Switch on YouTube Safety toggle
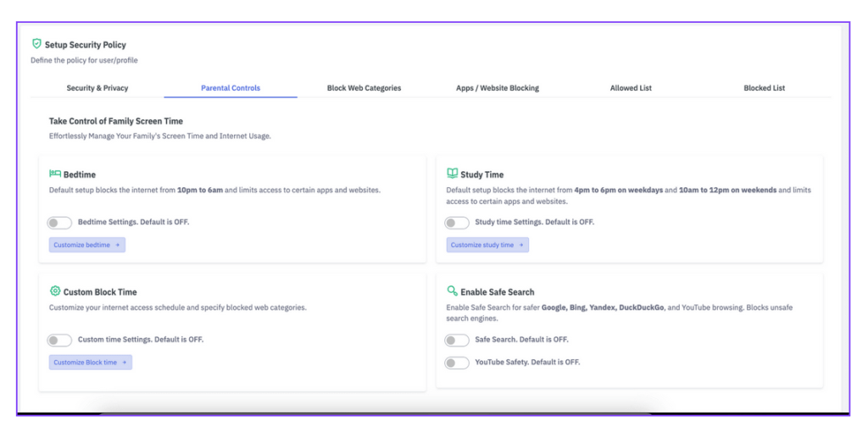 tap(457, 363)
